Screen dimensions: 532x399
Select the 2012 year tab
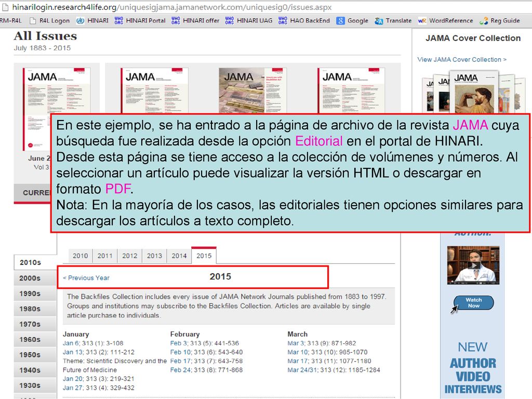click(130, 256)
